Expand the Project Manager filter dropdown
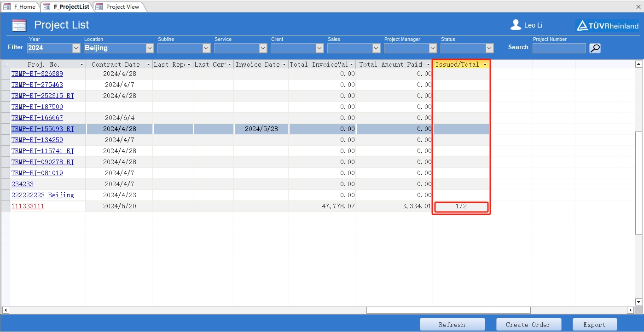Screen dimensions: 644x332 (433, 48)
